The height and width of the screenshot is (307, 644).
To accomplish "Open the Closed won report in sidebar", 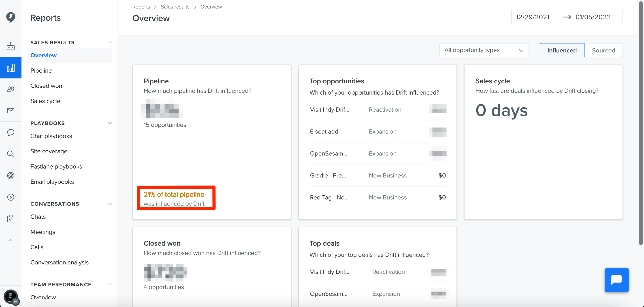I will click(x=46, y=86).
